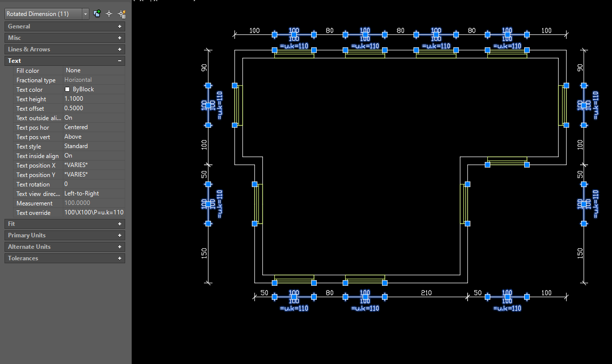Select the Fill color value None
Viewport: 612px width, 364px height.
pos(94,70)
